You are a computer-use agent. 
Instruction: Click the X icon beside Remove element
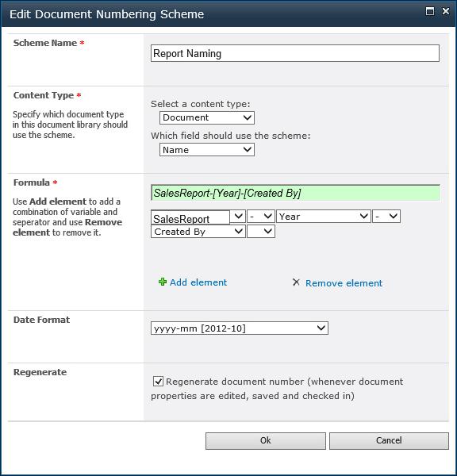[296, 282]
